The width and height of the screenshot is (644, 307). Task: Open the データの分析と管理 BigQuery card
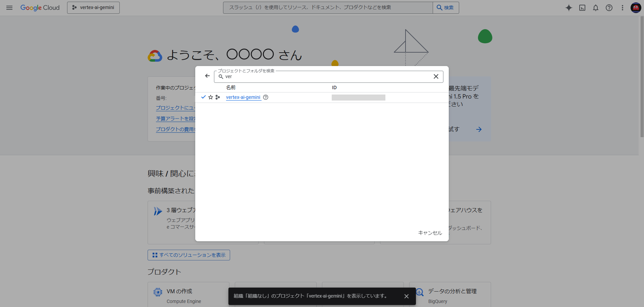pyautogui.click(x=450, y=295)
